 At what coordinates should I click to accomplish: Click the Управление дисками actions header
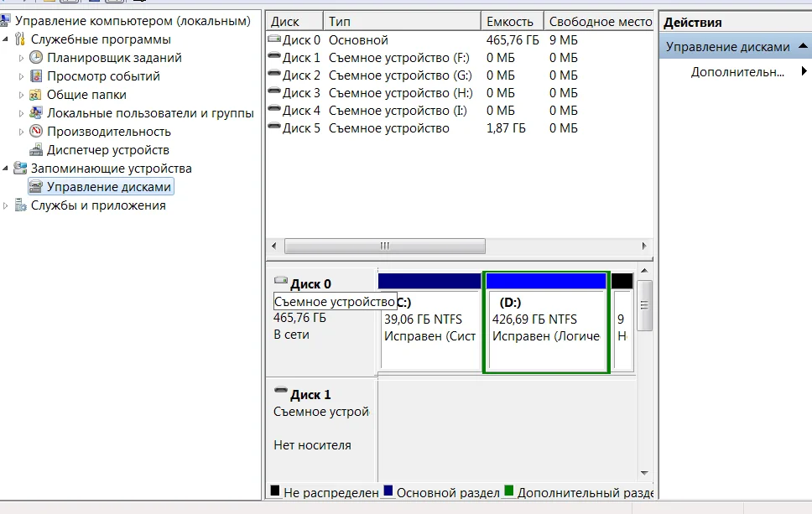coord(736,47)
